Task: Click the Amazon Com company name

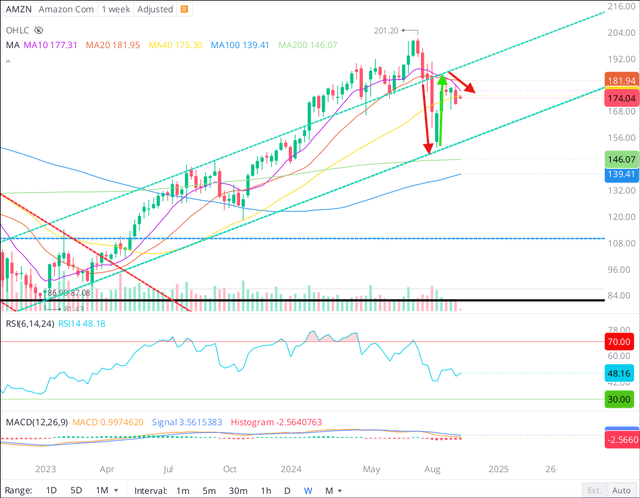Action: pyautogui.click(x=66, y=9)
